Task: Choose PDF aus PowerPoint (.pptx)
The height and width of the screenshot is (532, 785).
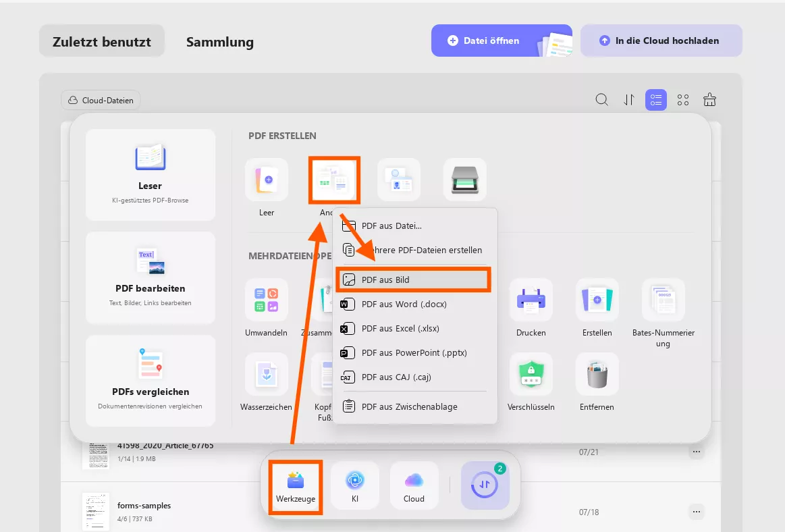Action: pyautogui.click(x=415, y=352)
